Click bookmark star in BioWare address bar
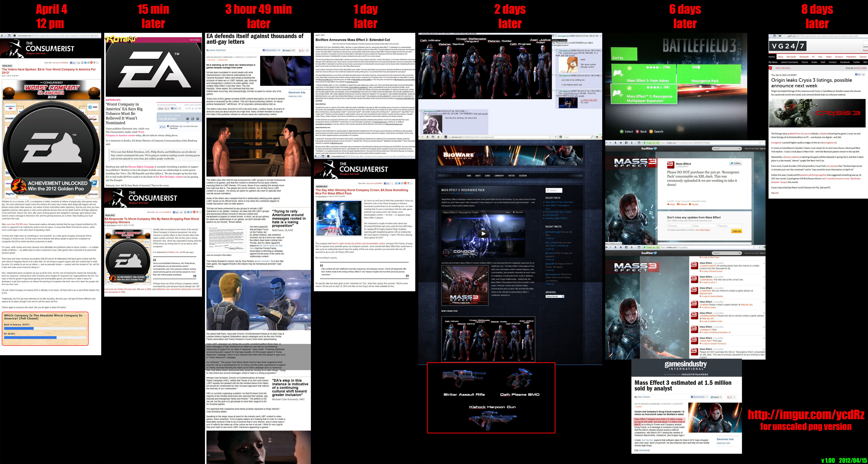Viewport: 868px width, 464px height. coord(551,137)
